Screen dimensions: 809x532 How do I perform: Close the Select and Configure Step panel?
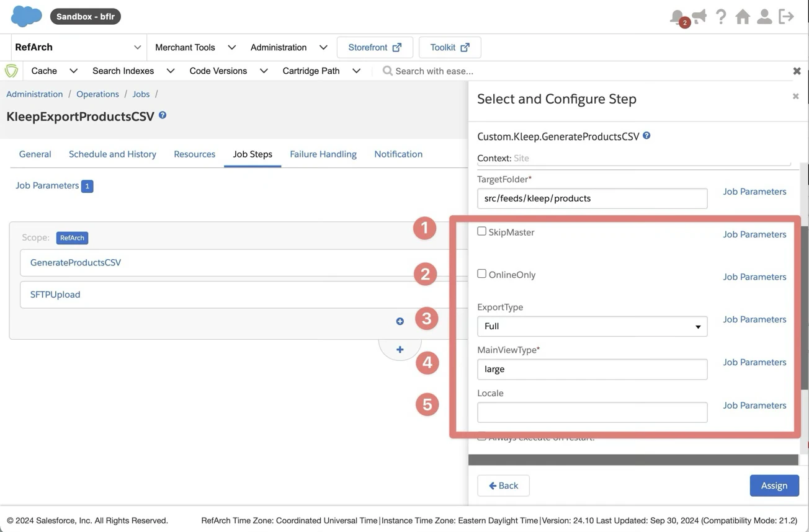click(x=795, y=96)
